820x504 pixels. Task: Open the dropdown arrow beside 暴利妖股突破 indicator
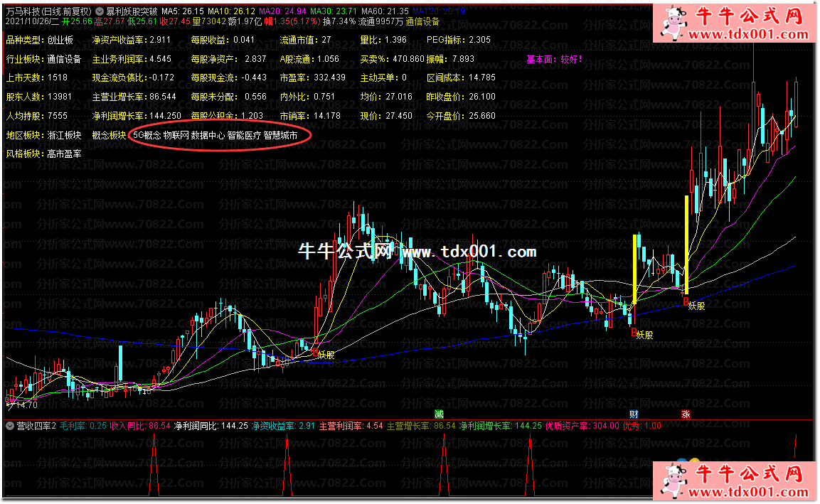(x=100, y=11)
